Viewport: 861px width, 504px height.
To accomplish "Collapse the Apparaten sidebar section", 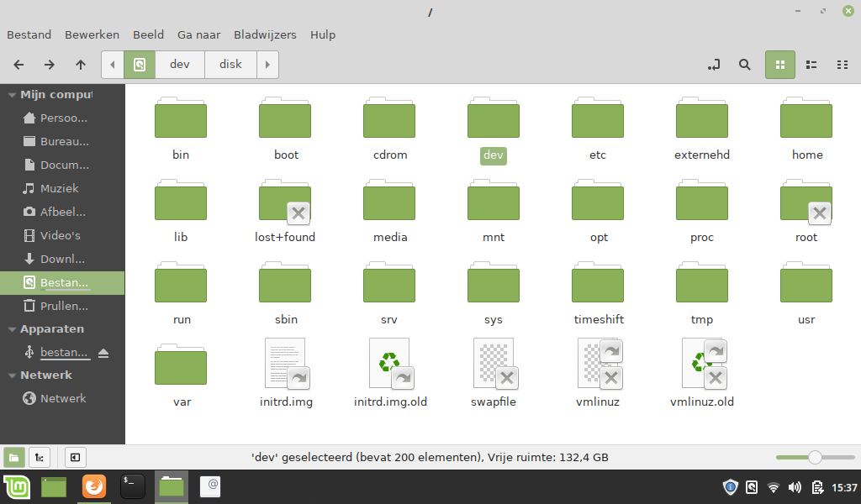I will click(12, 329).
